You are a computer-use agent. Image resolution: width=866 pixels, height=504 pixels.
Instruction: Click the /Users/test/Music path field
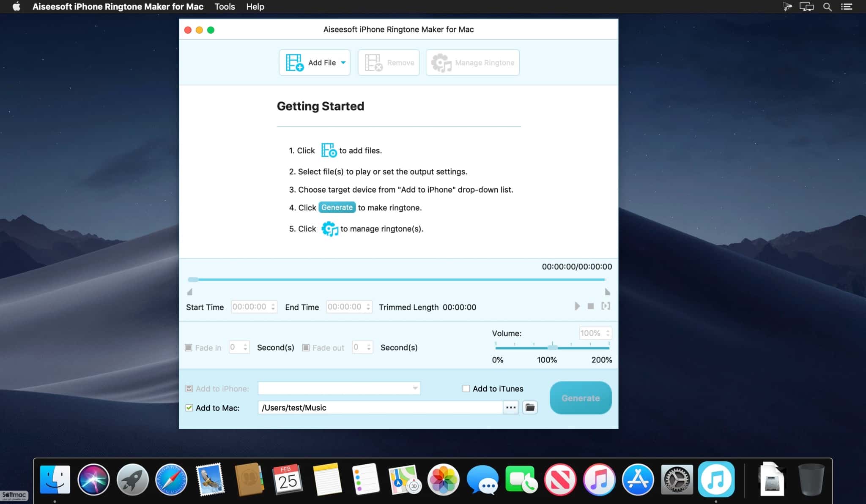click(380, 408)
